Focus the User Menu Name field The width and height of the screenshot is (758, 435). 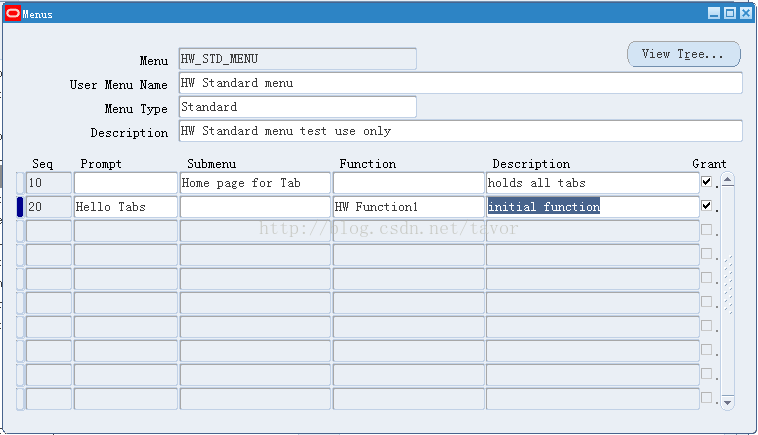tap(460, 83)
